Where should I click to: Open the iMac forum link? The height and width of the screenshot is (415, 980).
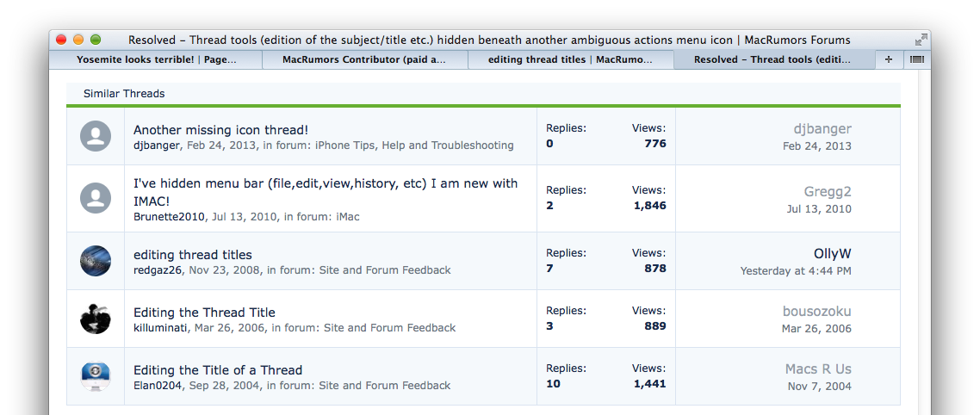point(348,217)
